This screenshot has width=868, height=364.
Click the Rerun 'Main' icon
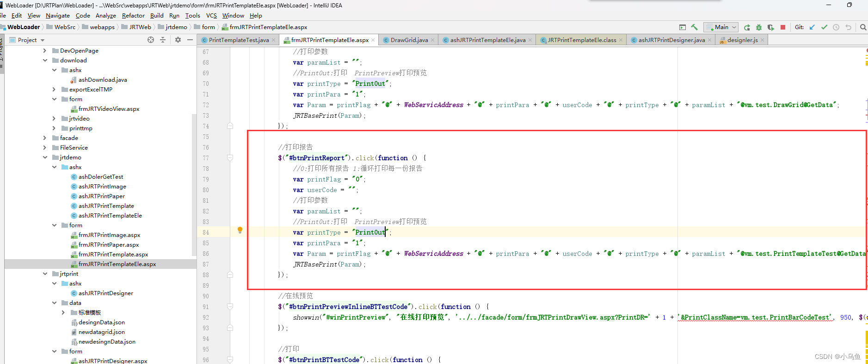(x=747, y=27)
